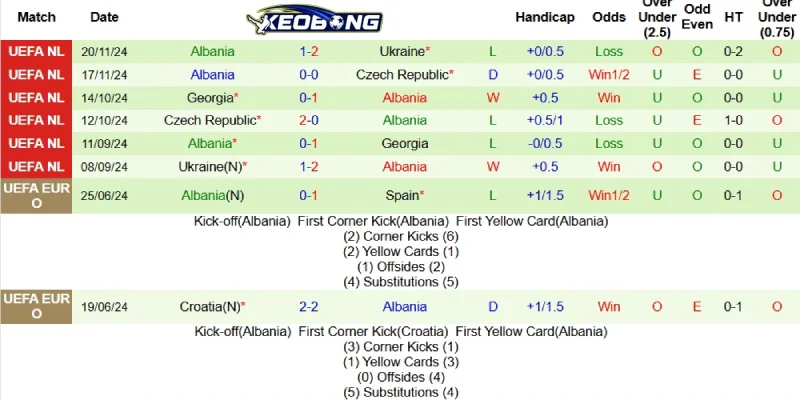Click the HT column header

click(x=733, y=17)
